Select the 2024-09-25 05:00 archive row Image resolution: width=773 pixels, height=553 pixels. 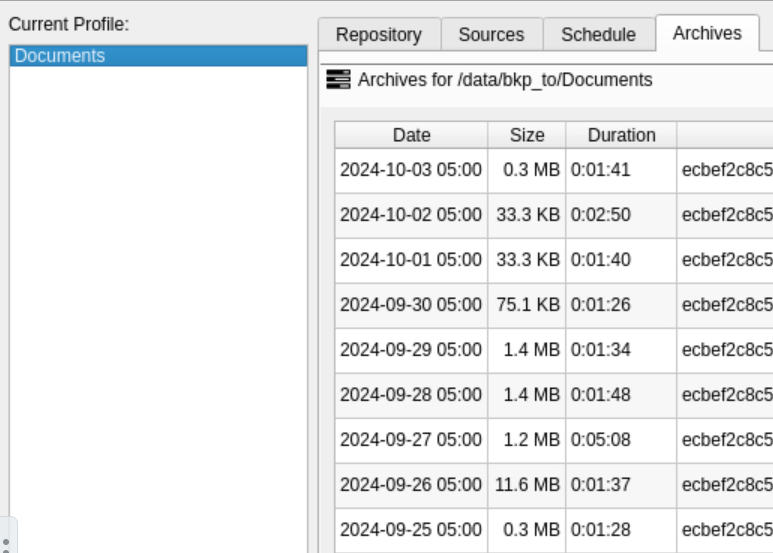click(x=554, y=530)
